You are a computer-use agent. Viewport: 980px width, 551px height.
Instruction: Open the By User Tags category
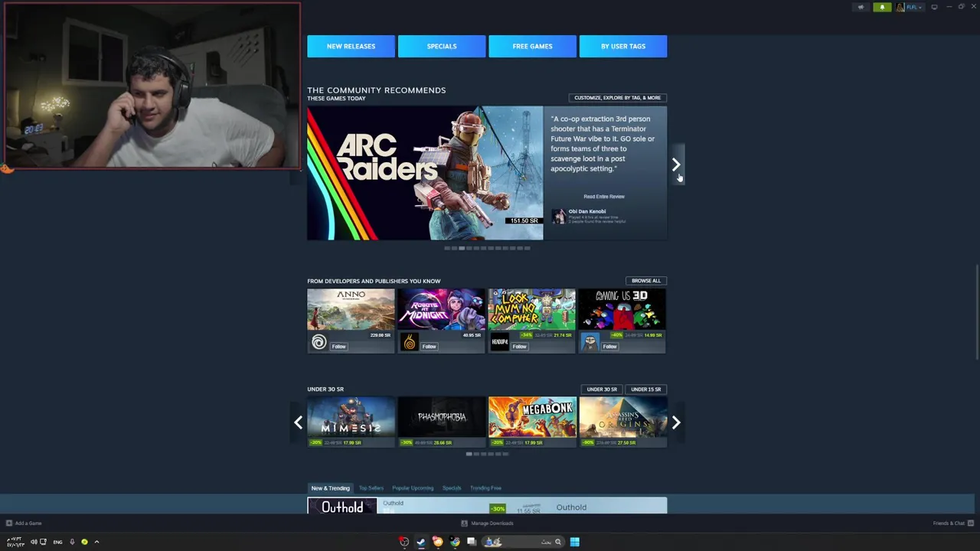623,46
